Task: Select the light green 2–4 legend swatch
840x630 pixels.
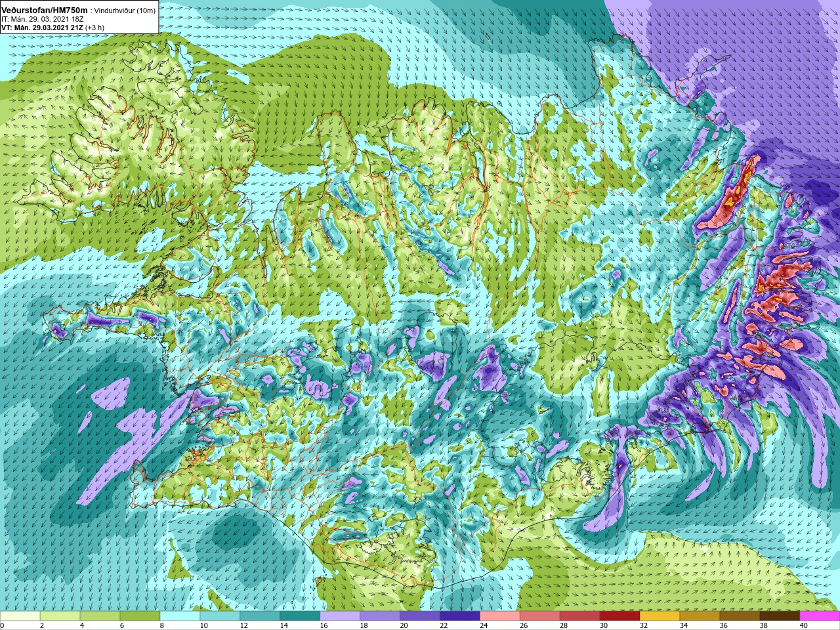Action: (x=60, y=616)
